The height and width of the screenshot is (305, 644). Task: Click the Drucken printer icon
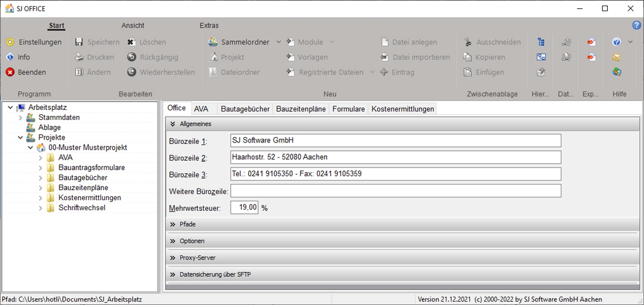(79, 57)
